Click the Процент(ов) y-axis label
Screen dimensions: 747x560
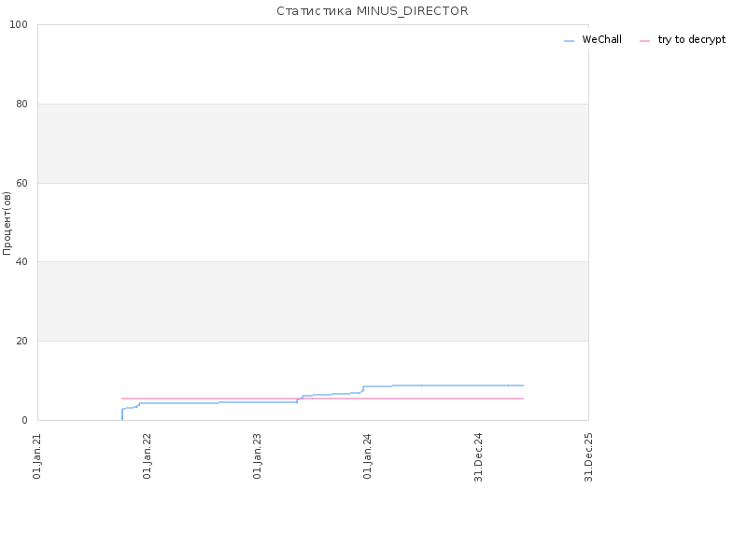tap(7, 223)
